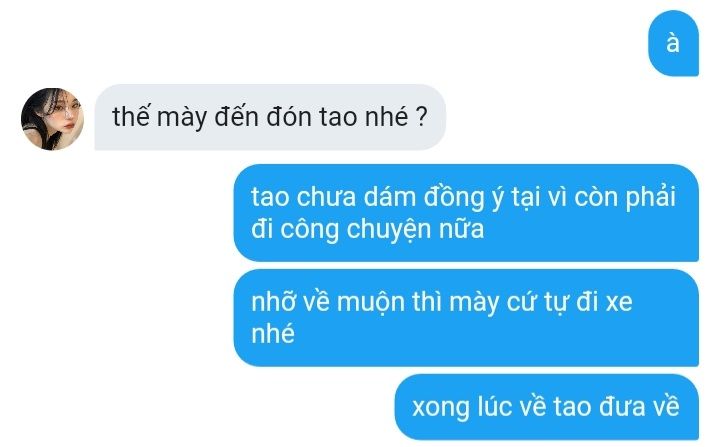Select the blue bubble starting "tao chưa dám đồng ý"
This screenshot has width=720, height=447.
pos(466,213)
